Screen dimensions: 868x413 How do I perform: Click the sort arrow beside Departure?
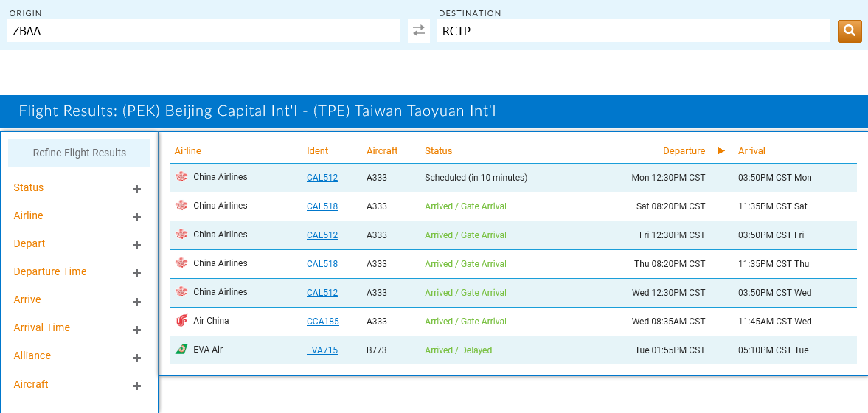[x=721, y=151]
